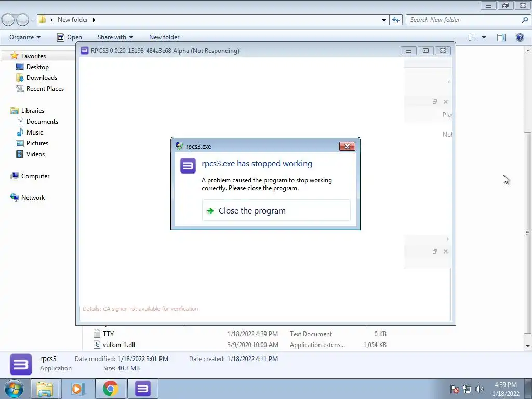Click the Search New folder field
The image size is (532, 399).
coord(468,20)
